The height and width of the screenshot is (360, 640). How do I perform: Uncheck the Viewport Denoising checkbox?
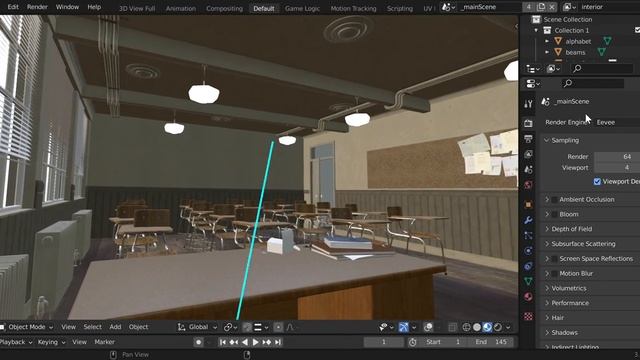click(597, 181)
